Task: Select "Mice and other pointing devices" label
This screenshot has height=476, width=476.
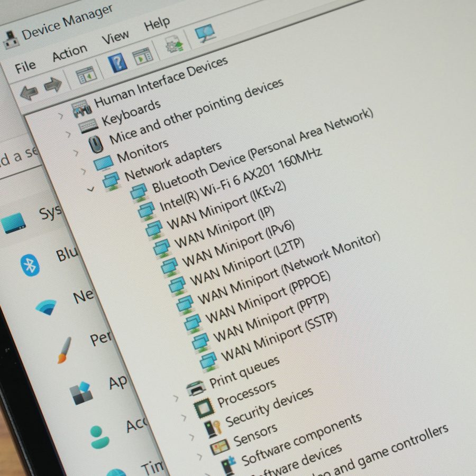Action: click(196, 112)
